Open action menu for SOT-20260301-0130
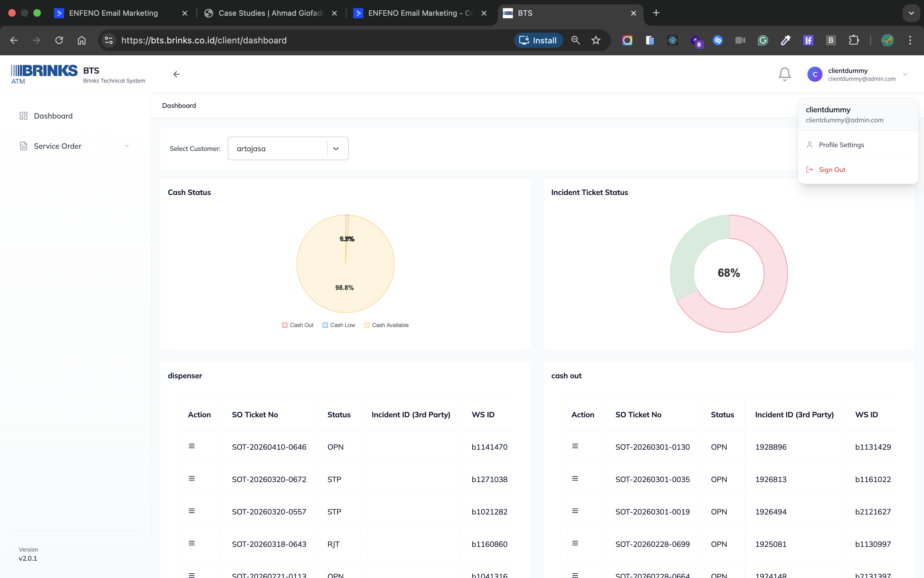Image resolution: width=924 pixels, height=578 pixels. click(575, 446)
